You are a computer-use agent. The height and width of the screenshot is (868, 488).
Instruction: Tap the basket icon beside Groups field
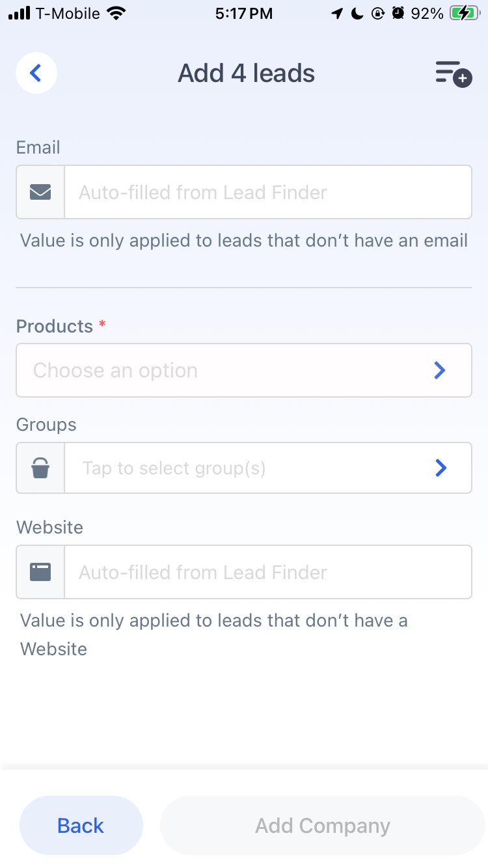coord(40,468)
